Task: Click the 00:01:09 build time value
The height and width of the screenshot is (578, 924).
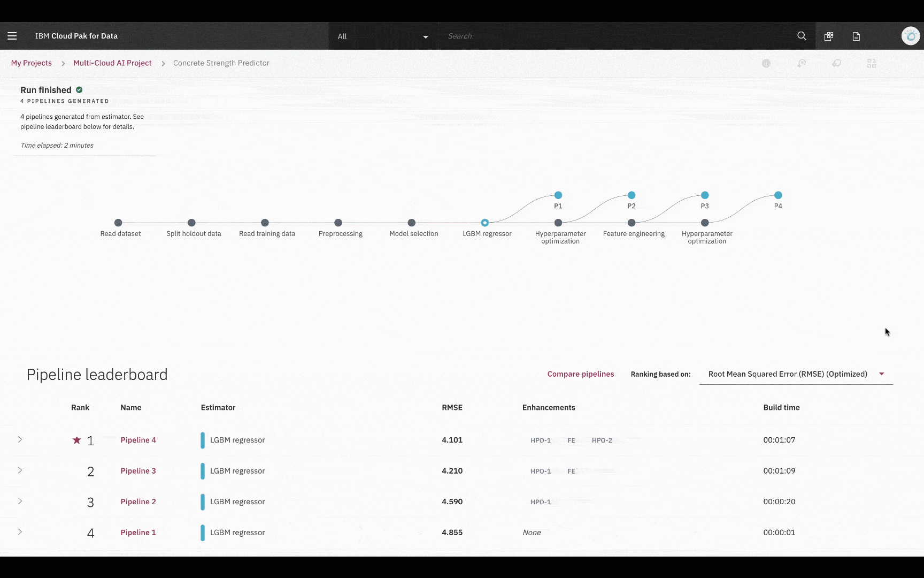Action: [779, 471]
